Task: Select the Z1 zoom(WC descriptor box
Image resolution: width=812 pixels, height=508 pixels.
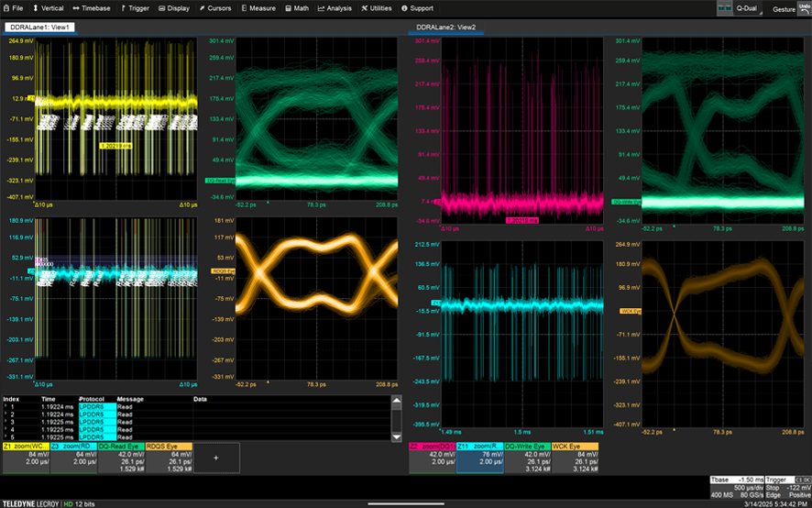Action: 26,457
